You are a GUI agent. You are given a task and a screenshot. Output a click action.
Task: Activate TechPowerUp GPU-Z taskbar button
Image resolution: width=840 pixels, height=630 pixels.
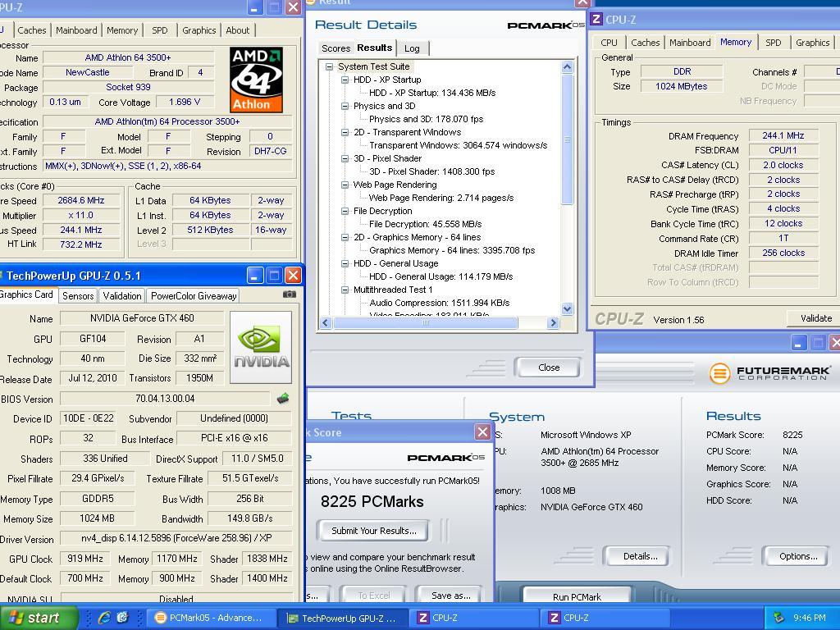click(x=344, y=618)
